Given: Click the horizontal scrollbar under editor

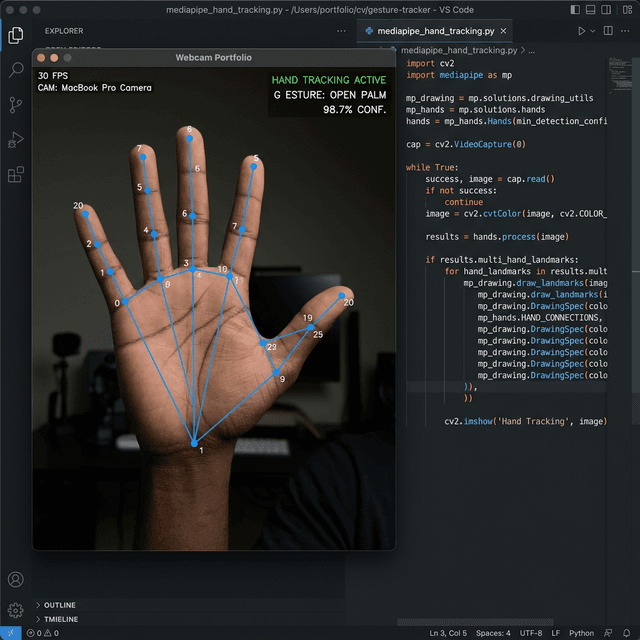Looking at the screenshot, I should tap(476, 622).
